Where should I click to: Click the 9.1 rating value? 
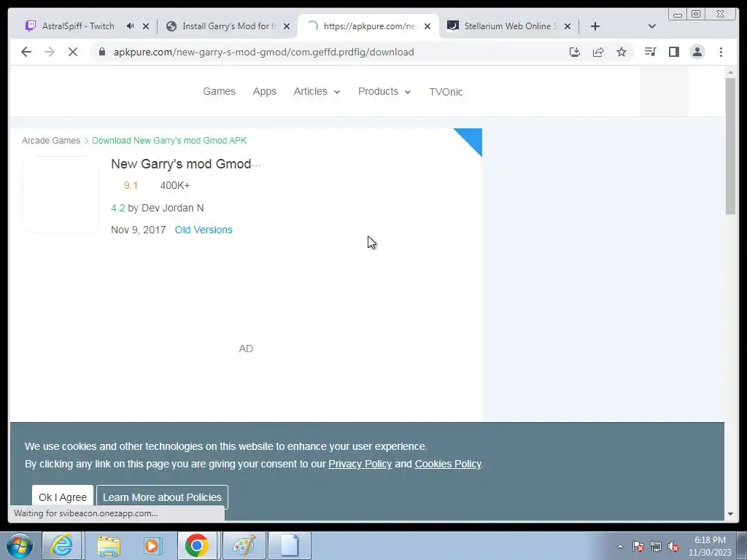(x=131, y=185)
